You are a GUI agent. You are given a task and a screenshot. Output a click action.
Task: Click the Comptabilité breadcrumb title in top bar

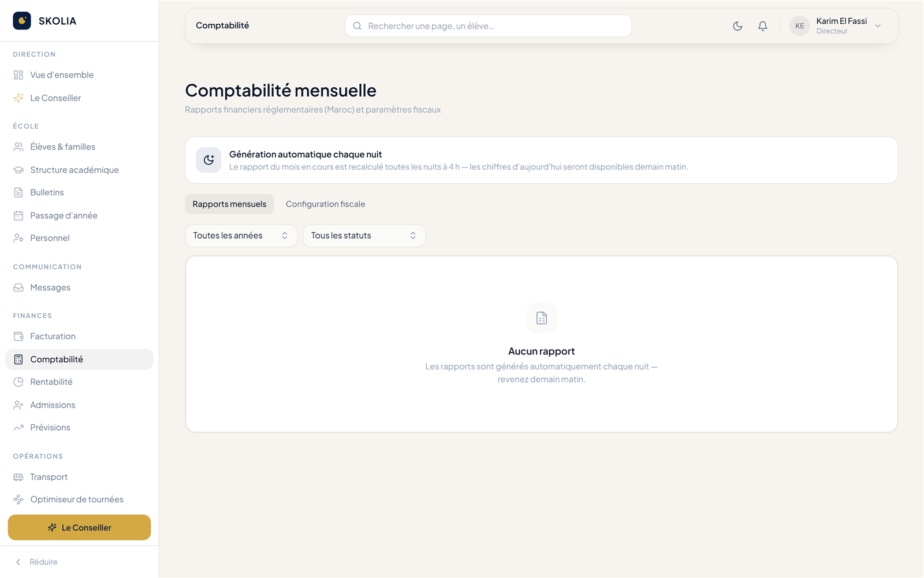(x=222, y=25)
